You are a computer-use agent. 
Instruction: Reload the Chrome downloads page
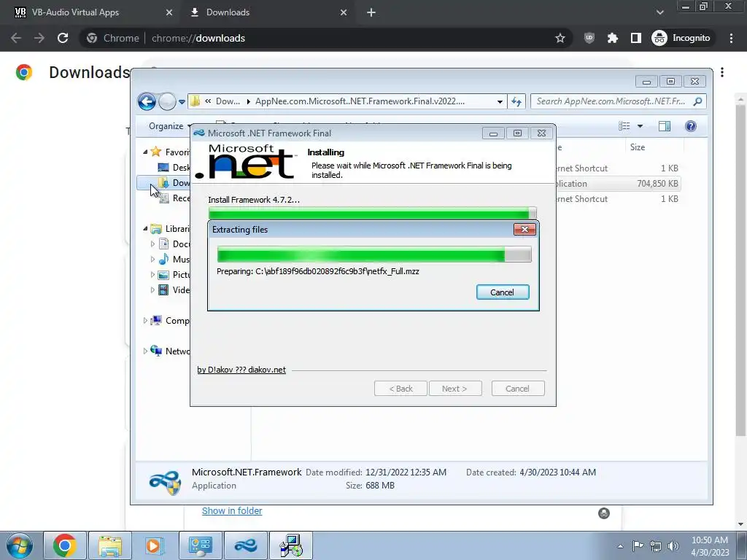point(63,38)
